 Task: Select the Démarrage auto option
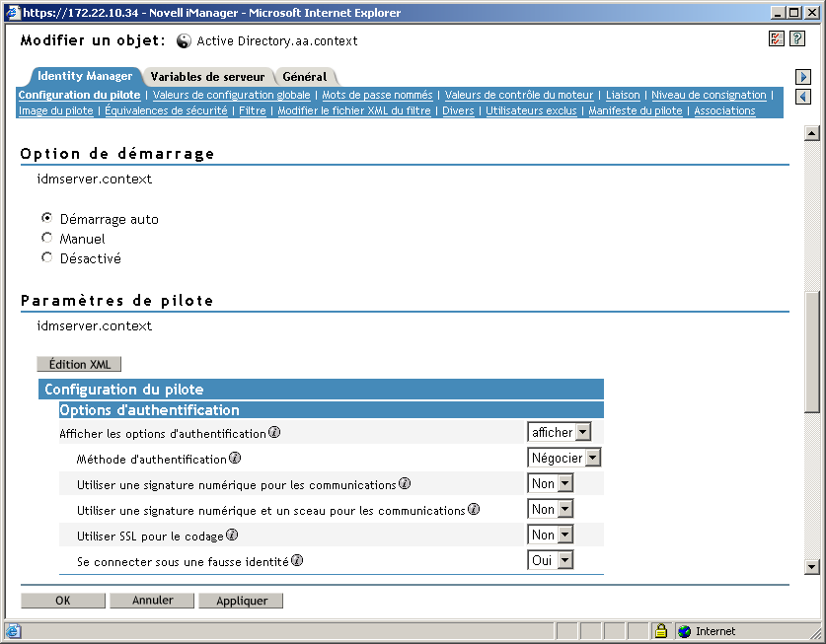click(x=46, y=219)
